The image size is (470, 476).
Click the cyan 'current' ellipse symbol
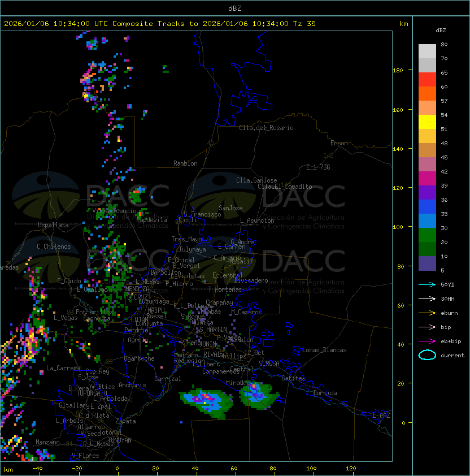[x=427, y=355]
